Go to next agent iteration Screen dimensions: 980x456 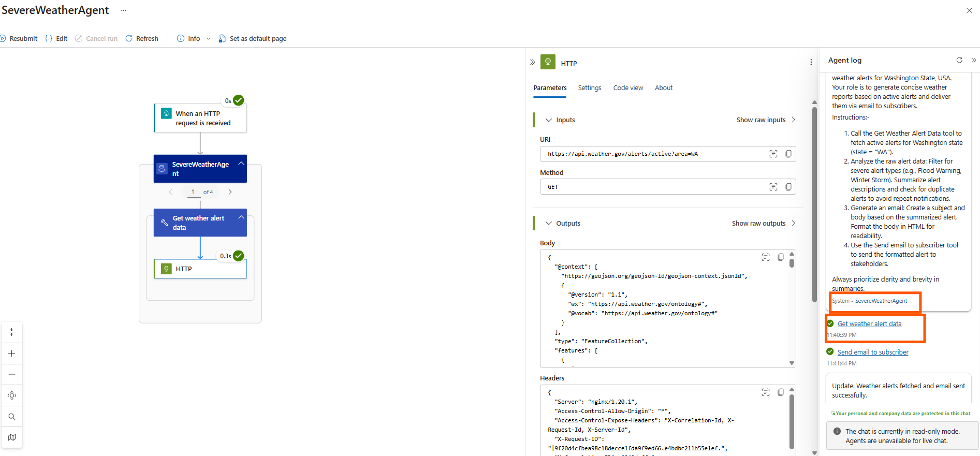230,192
